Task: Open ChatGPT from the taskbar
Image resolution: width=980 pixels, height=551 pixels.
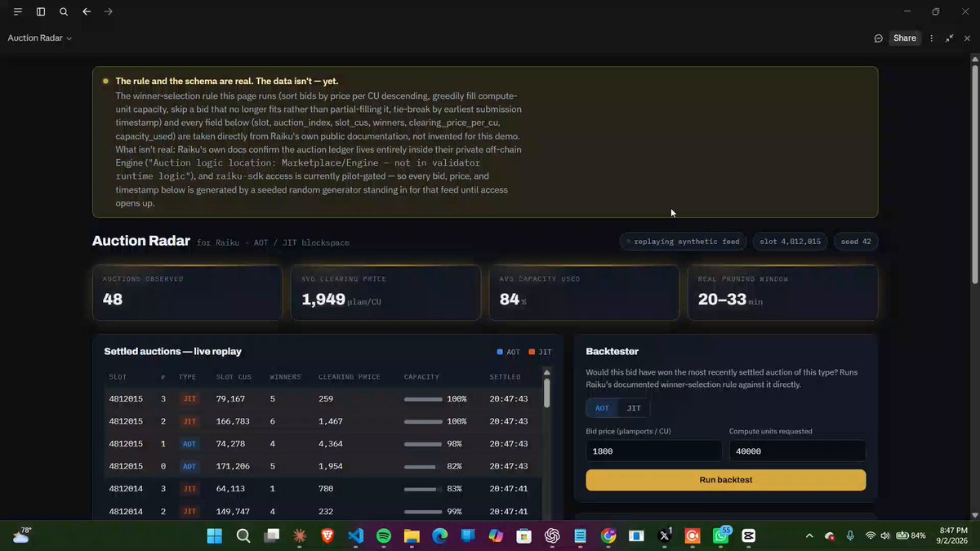Action: 552,536
